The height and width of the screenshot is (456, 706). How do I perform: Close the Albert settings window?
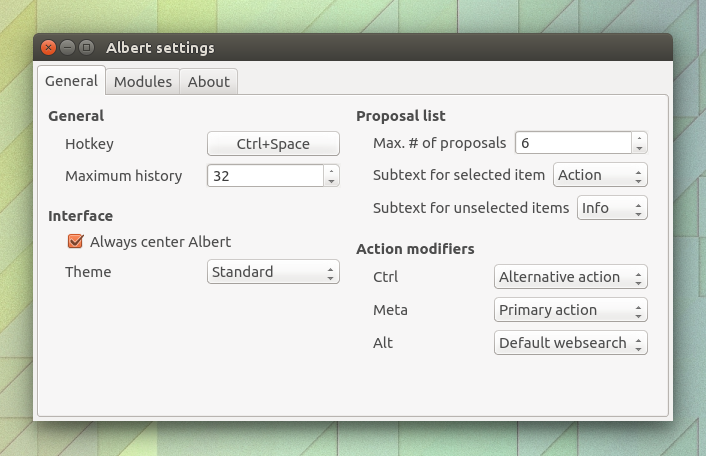49,47
